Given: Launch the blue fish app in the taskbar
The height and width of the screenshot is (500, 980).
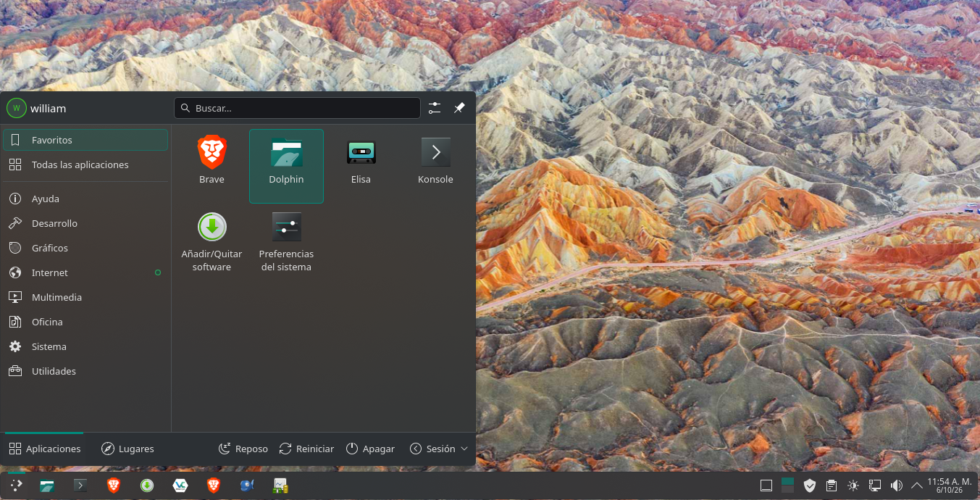Looking at the screenshot, I should click(247, 486).
